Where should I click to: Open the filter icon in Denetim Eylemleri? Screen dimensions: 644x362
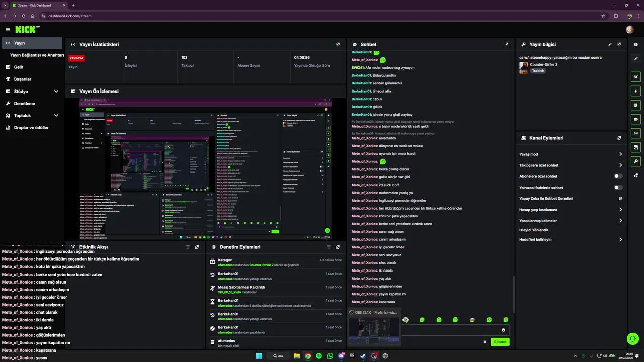329,247
